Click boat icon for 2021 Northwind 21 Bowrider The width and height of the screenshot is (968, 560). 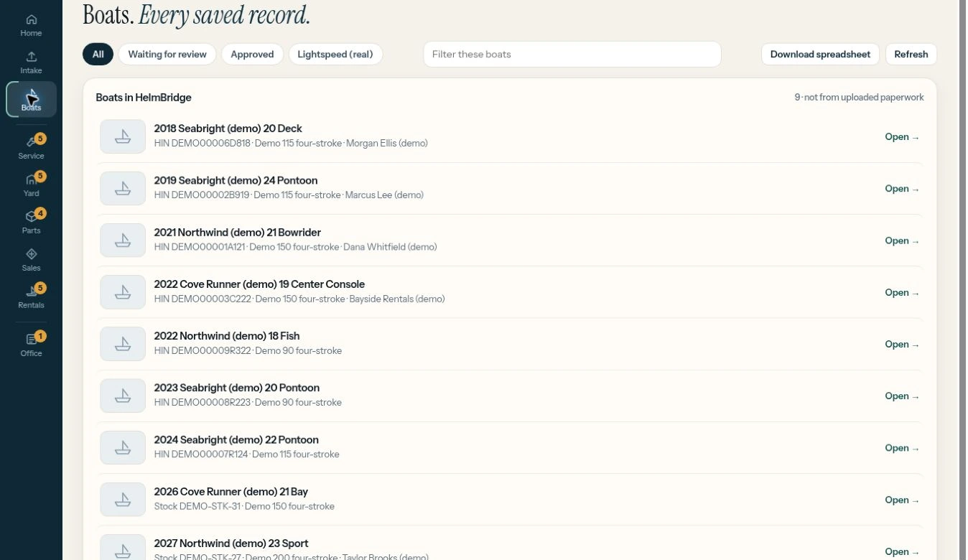(x=123, y=240)
